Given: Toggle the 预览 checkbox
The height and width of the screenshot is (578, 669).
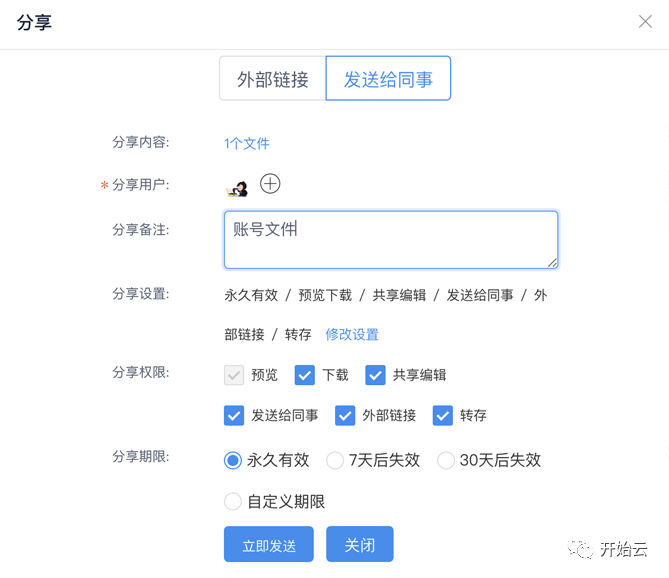Looking at the screenshot, I should coord(234,375).
